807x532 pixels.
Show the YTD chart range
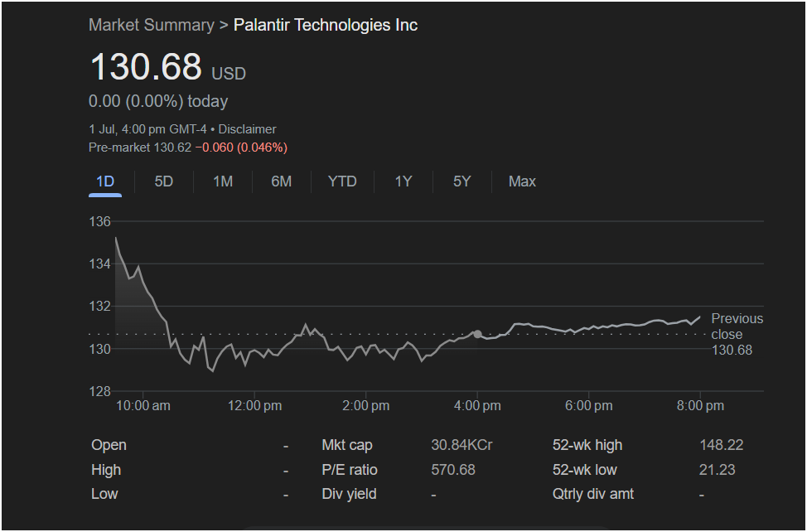(x=342, y=181)
